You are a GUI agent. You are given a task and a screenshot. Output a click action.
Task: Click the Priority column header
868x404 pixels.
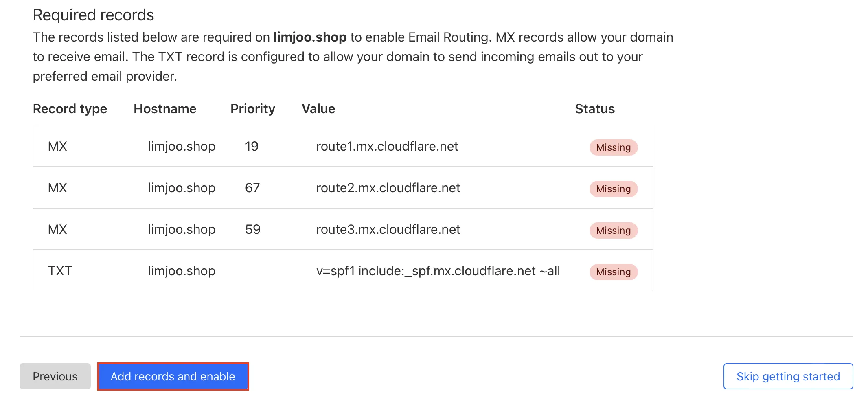point(252,109)
